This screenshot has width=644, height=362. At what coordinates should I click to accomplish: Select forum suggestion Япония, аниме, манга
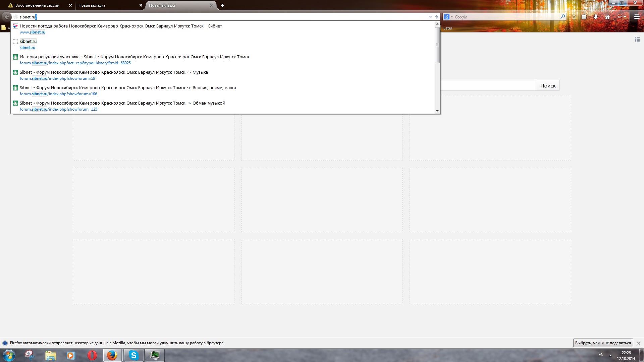pos(223,90)
